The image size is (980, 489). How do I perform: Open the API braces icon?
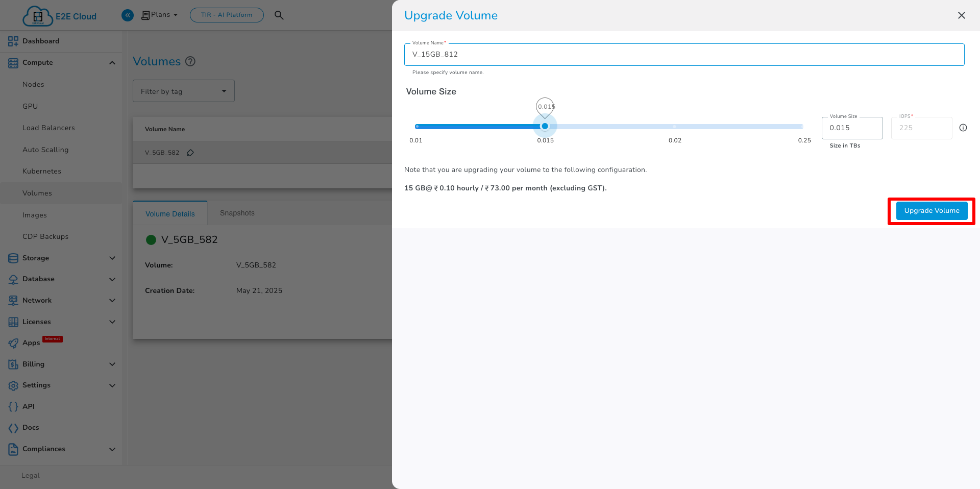[13, 407]
